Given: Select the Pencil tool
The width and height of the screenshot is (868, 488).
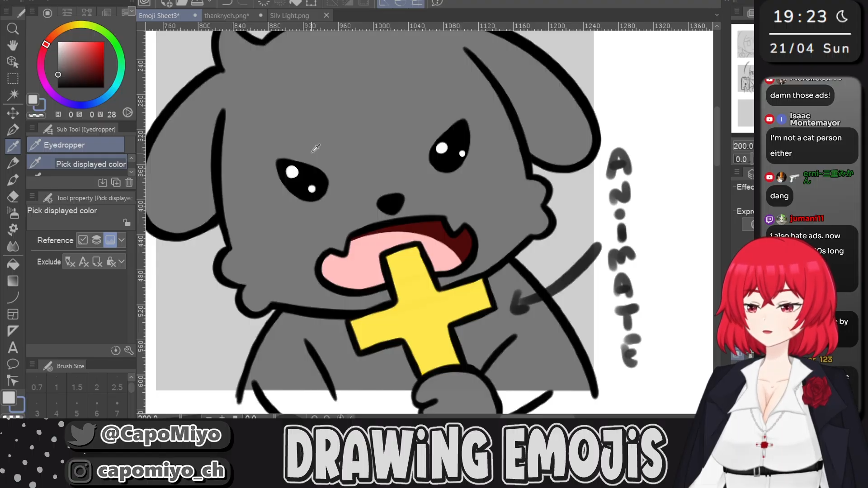Looking at the screenshot, I should (13, 163).
